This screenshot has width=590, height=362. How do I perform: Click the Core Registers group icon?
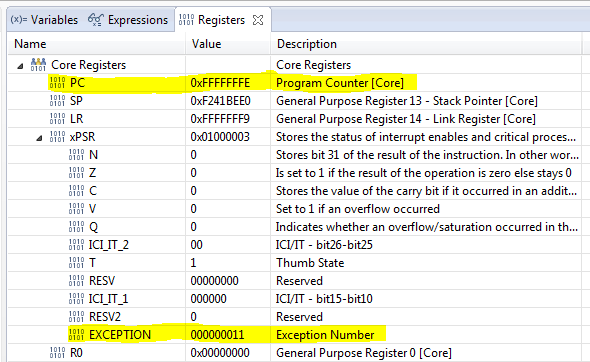click(x=38, y=65)
